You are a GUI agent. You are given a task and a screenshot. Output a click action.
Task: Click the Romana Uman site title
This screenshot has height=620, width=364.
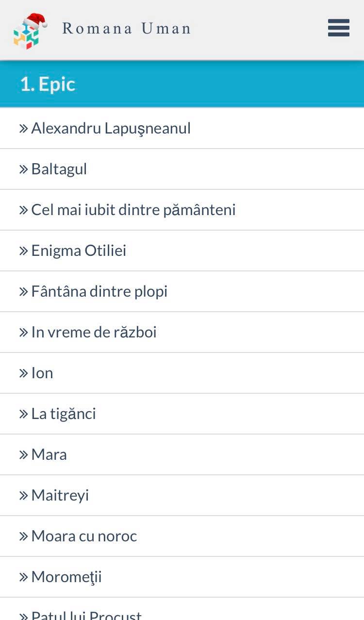tap(127, 29)
